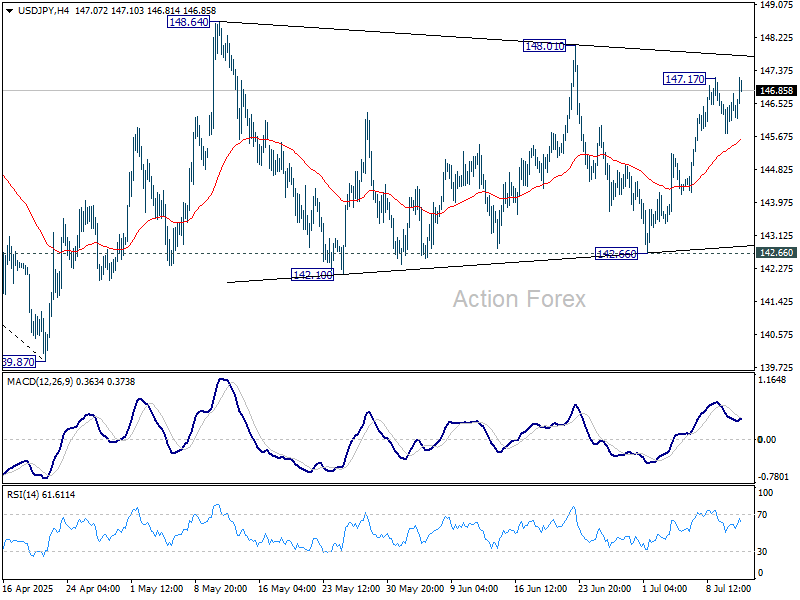The height and width of the screenshot is (600, 800).
Task: Click the 149.075 price axis value
Action: [x=776, y=5]
